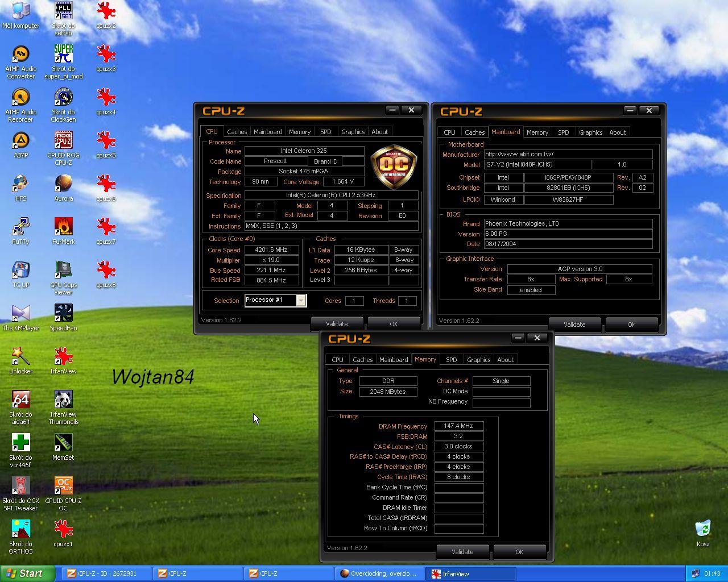728x582 pixels.
Task: Launch the AIMP player icon
Action: click(x=20, y=145)
